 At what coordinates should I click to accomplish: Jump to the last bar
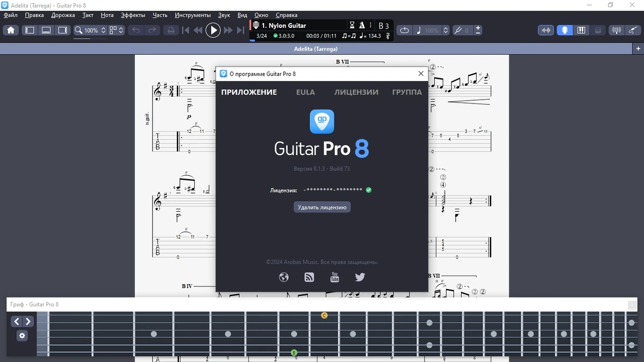point(240,31)
